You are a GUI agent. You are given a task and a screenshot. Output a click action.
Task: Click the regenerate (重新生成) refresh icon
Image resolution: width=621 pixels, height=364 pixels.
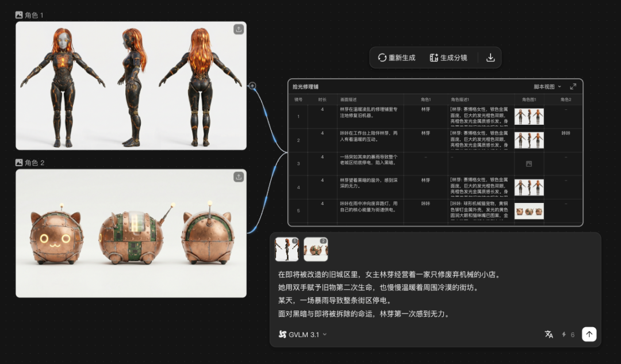click(x=382, y=58)
